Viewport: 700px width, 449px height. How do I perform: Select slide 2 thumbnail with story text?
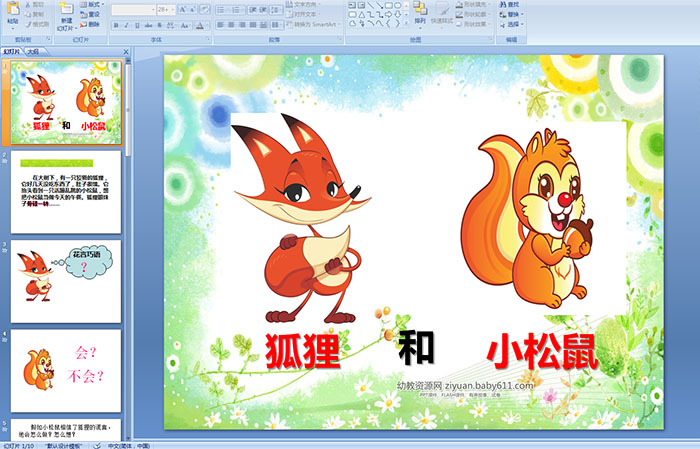(66, 192)
